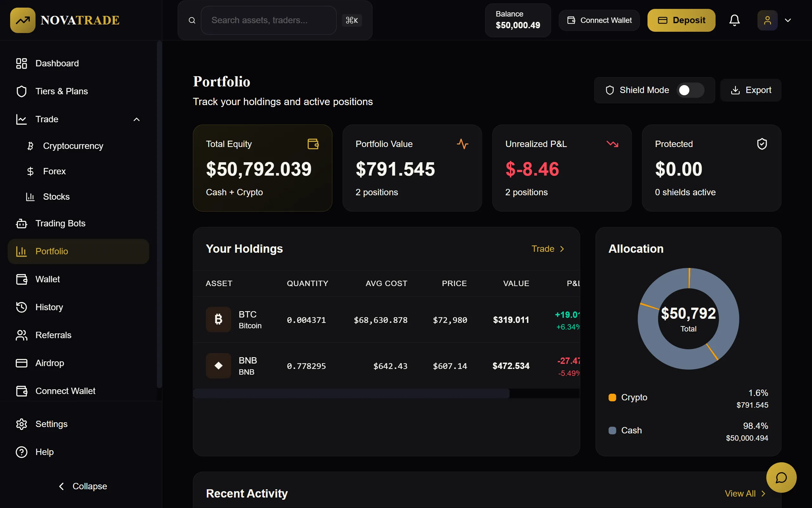The height and width of the screenshot is (508, 812).
Task: Click View All recent activity
Action: click(745, 493)
